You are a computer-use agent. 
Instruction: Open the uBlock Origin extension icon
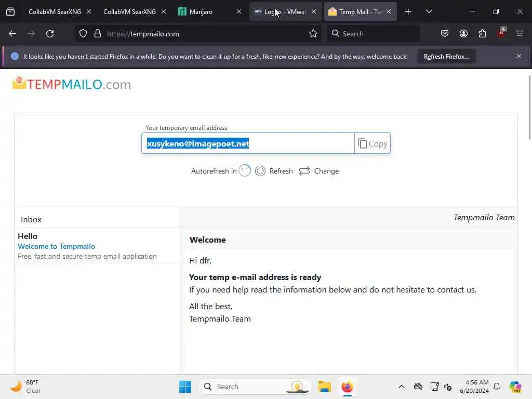pos(501,33)
